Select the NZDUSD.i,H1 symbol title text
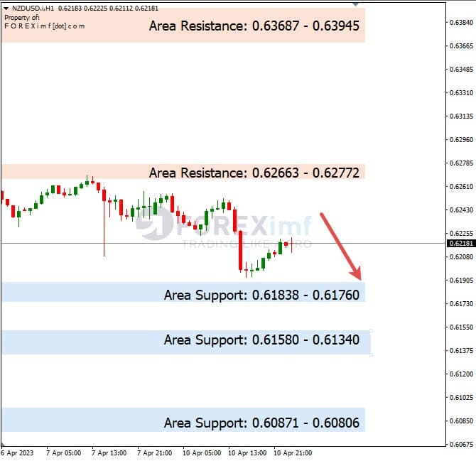Image resolution: width=476 pixels, height=461 pixels. (33, 9)
